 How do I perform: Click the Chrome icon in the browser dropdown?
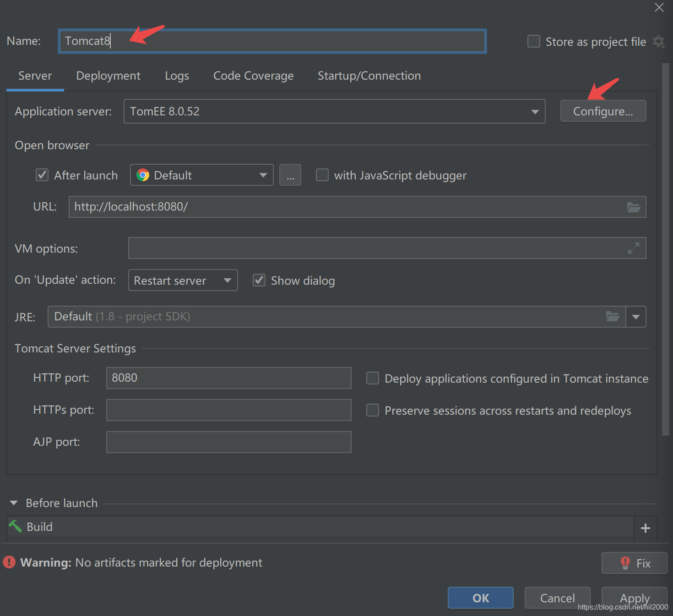[143, 175]
